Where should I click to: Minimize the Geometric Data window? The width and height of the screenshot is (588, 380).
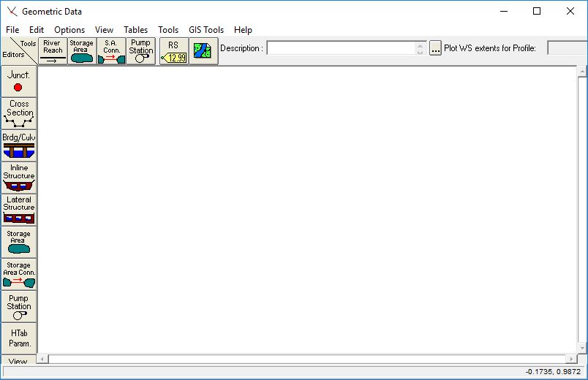(504, 11)
